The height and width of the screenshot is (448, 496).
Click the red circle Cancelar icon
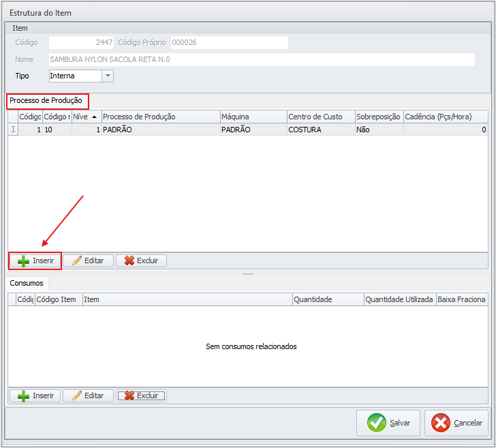(441, 423)
